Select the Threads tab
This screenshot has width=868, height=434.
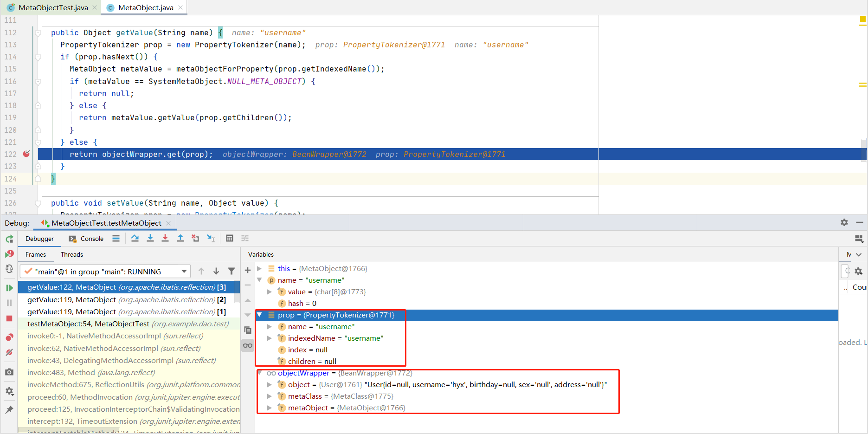(72, 254)
